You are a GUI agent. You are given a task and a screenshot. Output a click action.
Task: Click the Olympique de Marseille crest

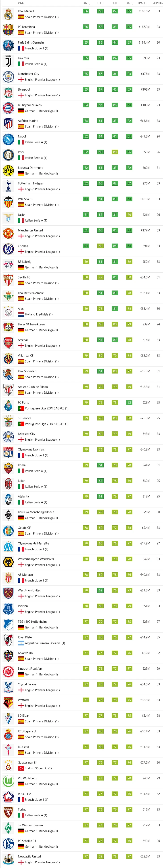[8, 546]
